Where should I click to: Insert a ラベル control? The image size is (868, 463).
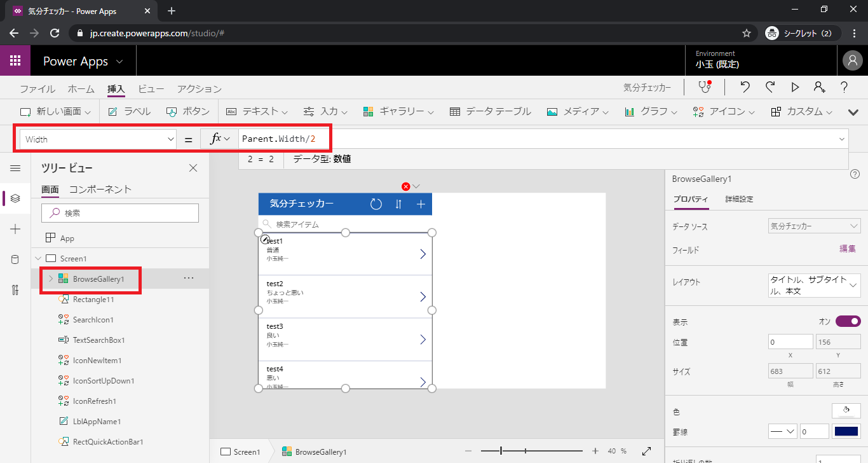130,111
